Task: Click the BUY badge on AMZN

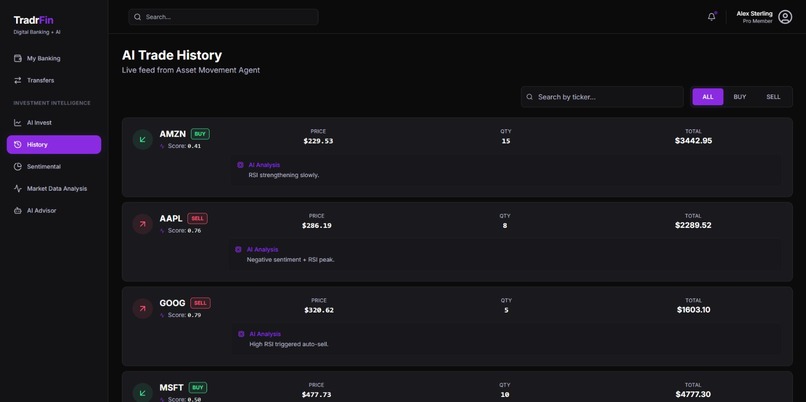Action: [x=200, y=134]
